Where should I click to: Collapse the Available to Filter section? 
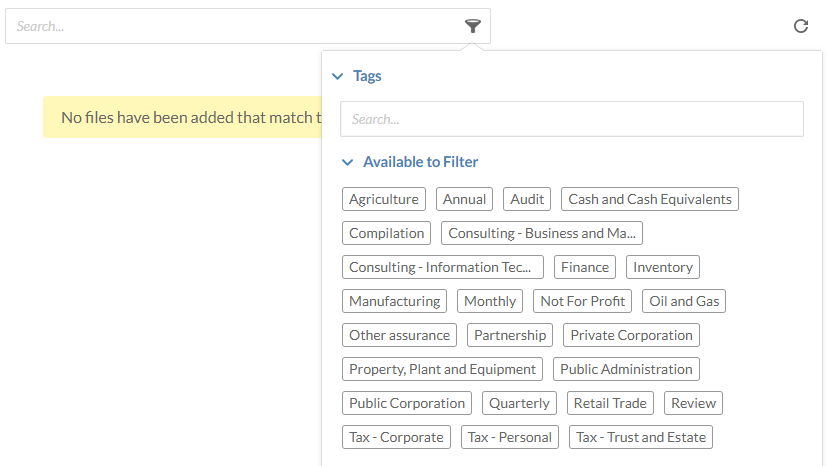(x=347, y=162)
